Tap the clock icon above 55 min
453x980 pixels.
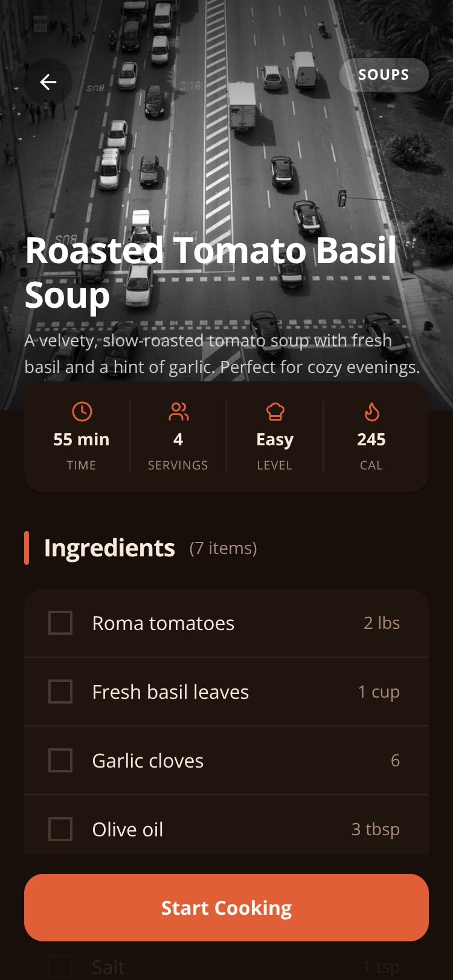coord(82,412)
